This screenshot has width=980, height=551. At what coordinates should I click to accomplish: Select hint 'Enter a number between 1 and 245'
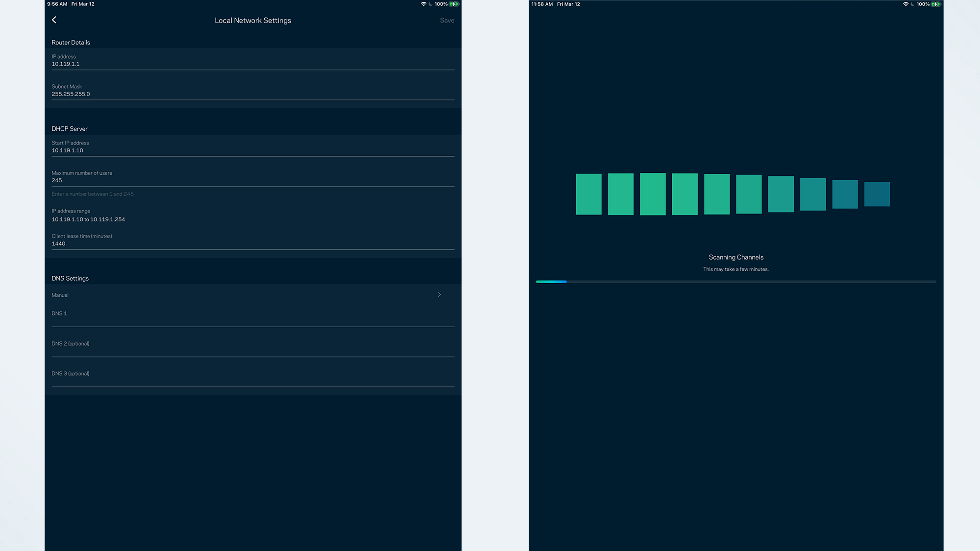coord(93,194)
